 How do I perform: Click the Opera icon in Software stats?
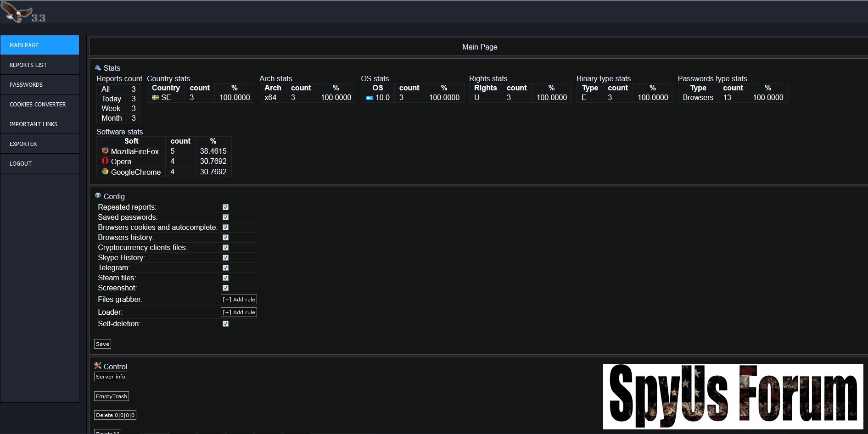[x=105, y=161]
